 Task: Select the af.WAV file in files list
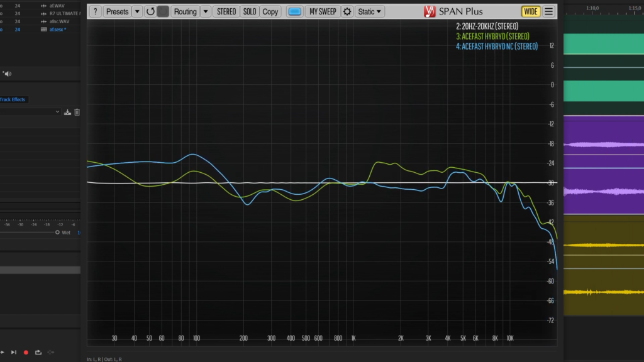tap(57, 6)
